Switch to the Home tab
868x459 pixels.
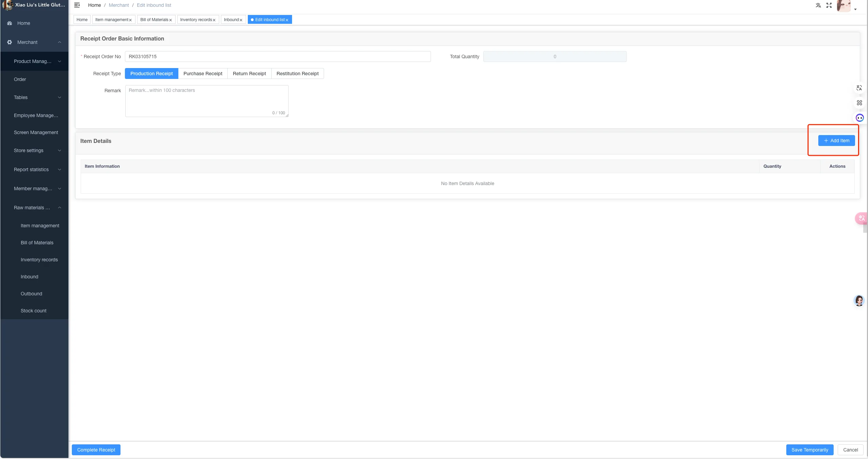click(x=82, y=20)
